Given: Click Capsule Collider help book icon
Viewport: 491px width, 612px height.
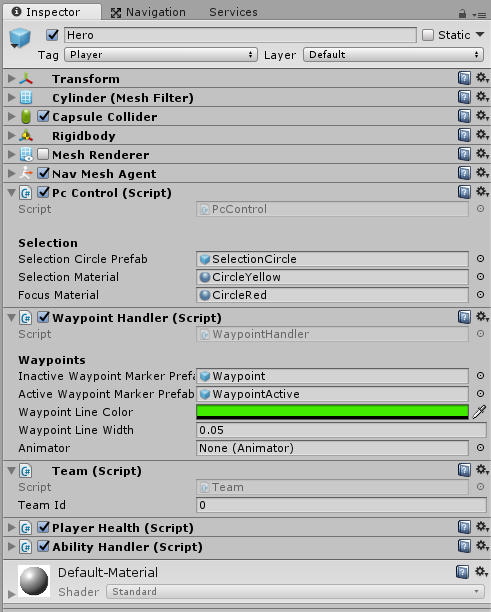Looking at the screenshot, I should pyautogui.click(x=464, y=116).
